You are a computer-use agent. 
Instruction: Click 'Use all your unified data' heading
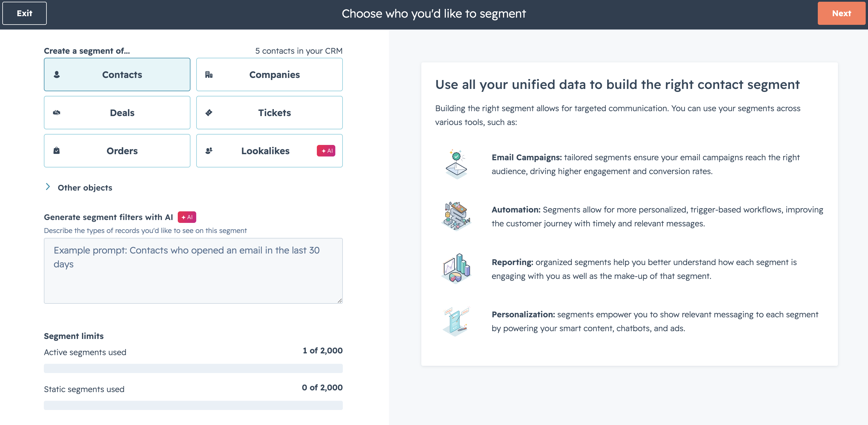tap(617, 84)
